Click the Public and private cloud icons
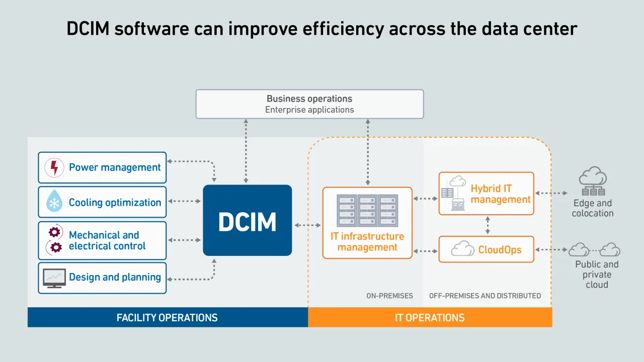644x362 pixels. (x=594, y=249)
